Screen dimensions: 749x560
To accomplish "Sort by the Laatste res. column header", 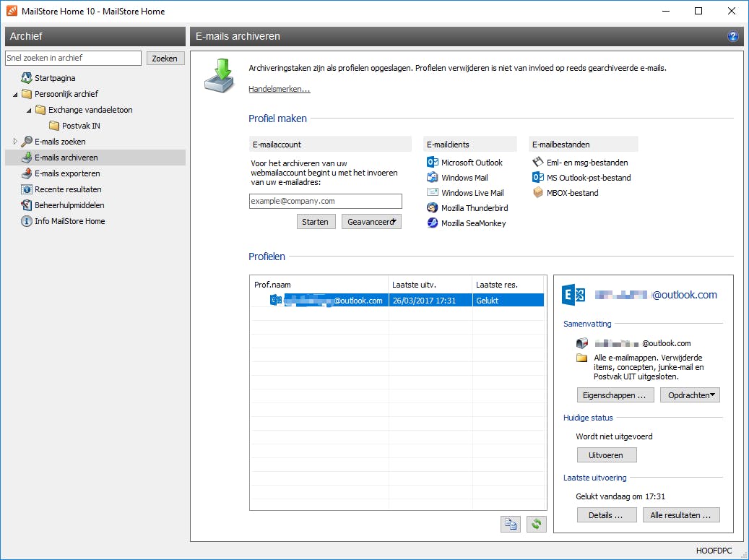I will coord(508,284).
